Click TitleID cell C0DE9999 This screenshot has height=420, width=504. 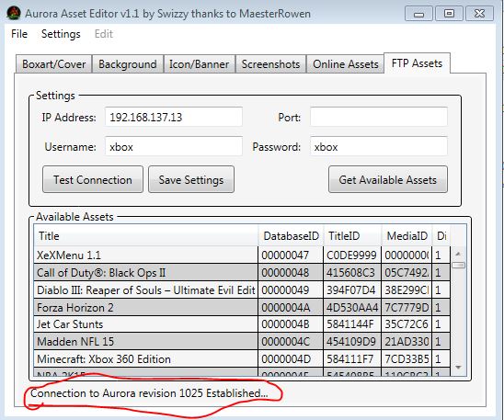(x=352, y=255)
